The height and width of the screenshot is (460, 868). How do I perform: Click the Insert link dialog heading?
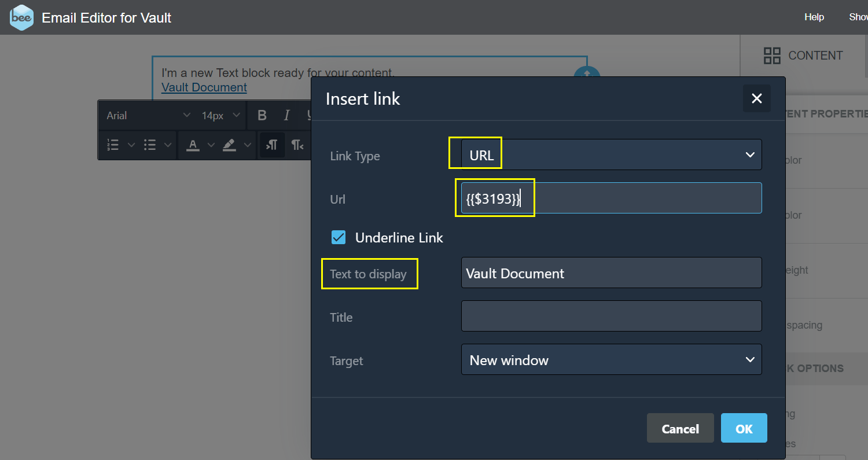(363, 98)
